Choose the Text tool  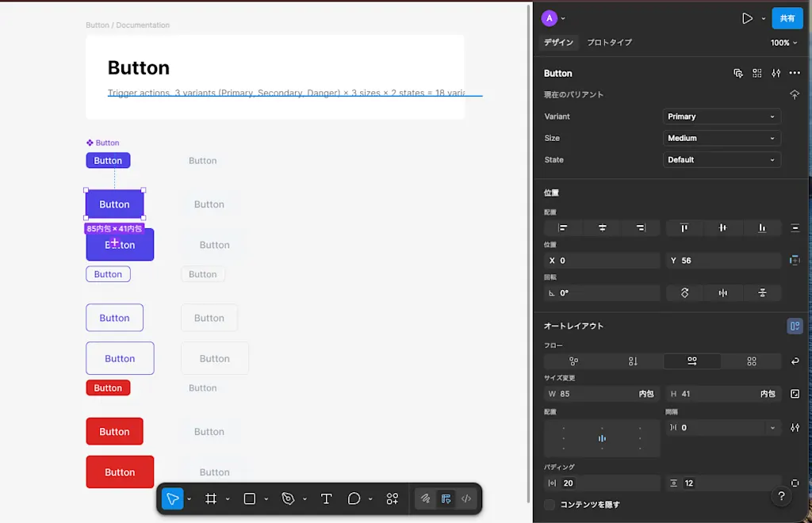coord(326,498)
